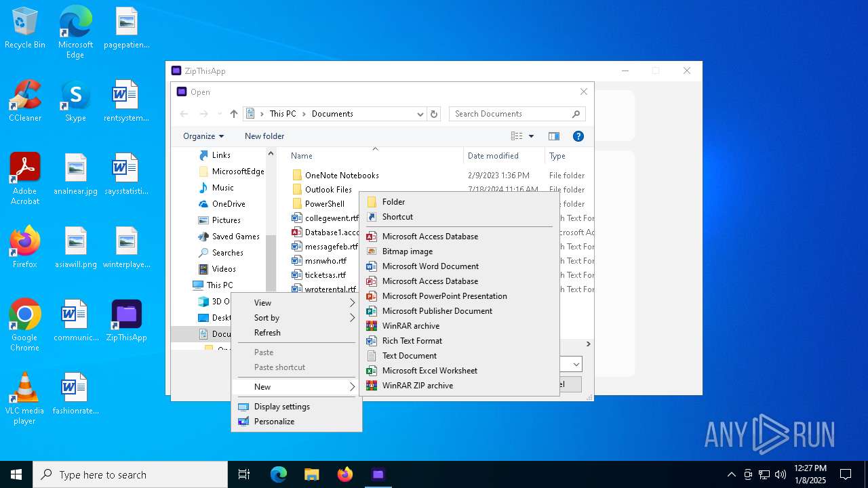
Task: Select the analnear.jpg desktop file
Action: [x=75, y=175]
